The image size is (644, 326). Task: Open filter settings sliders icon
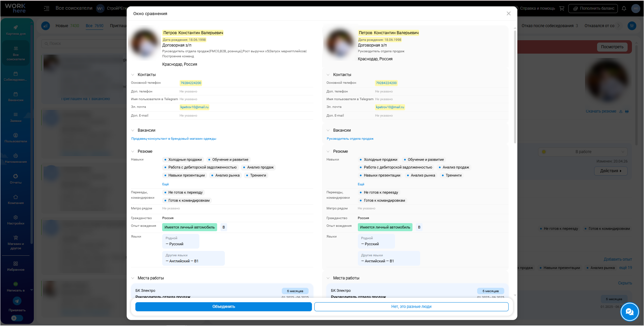tap(632, 26)
